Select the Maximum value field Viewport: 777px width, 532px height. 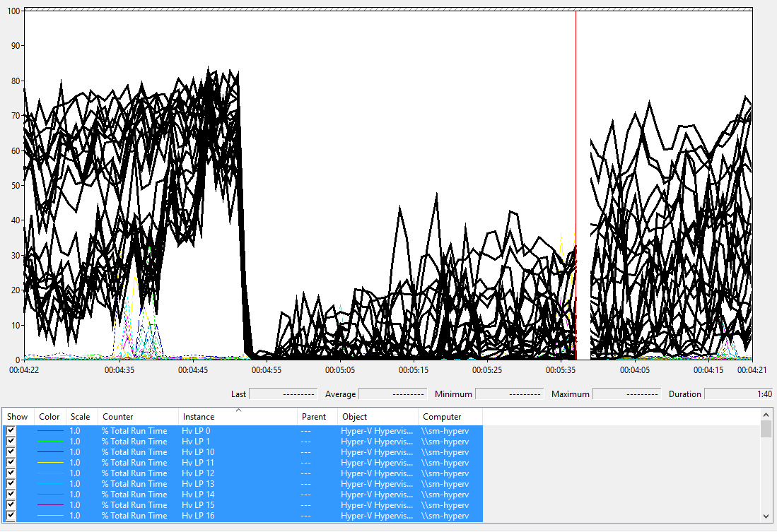[x=627, y=394]
